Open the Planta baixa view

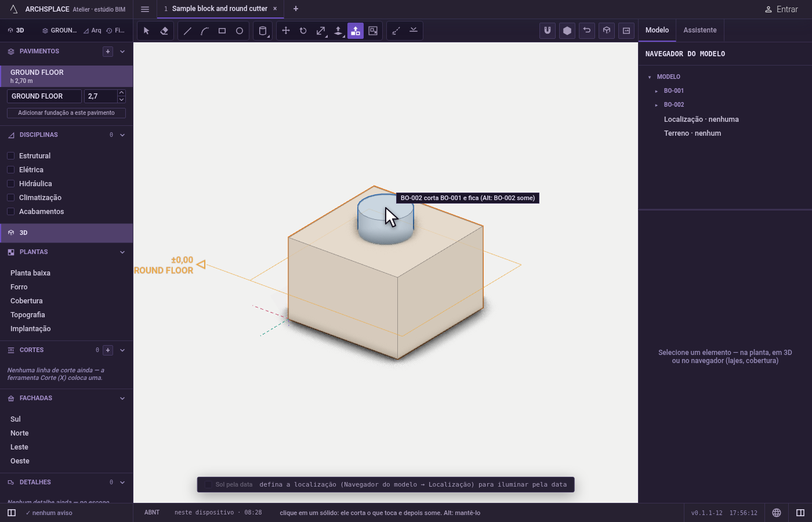click(30, 273)
